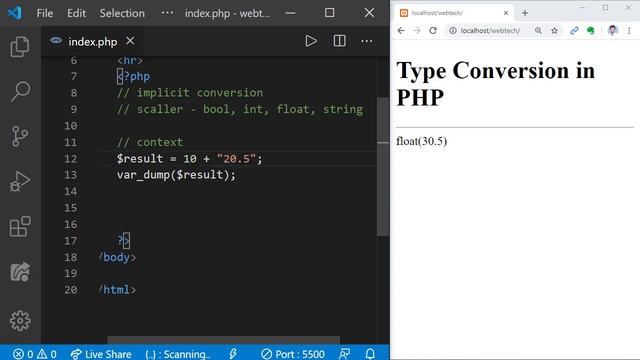The width and height of the screenshot is (640, 360).
Task: Click the editor vertical scrollbar
Action: pyautogui.click(x=383, y=167)
